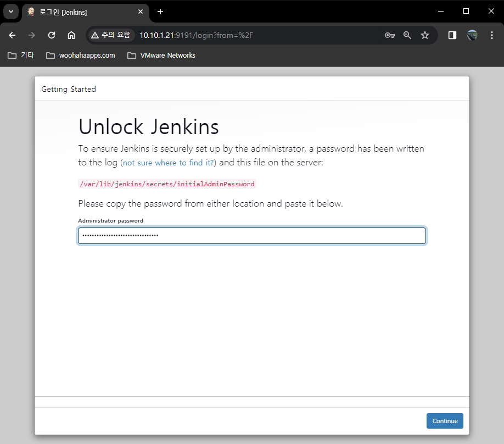This screenshot has width=504, height=444.
Task: Click the browser back arrow
Action: pyautogui.click(x=12, y=35)
